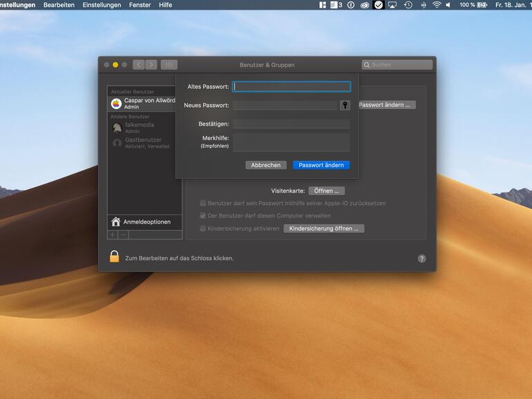Viewport: 532px width, 399px height.
Task: Open the Hilfe menu
Action: [165, 5]
